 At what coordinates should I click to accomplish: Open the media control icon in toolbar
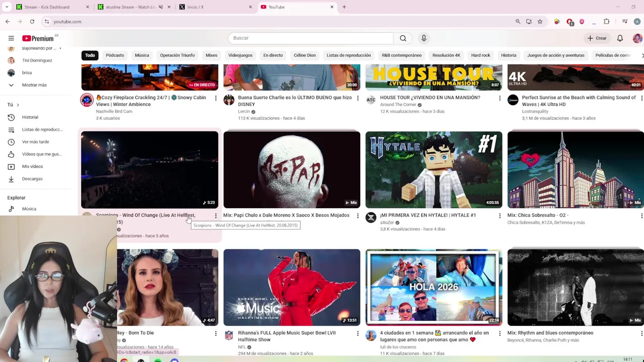(624, 22)
